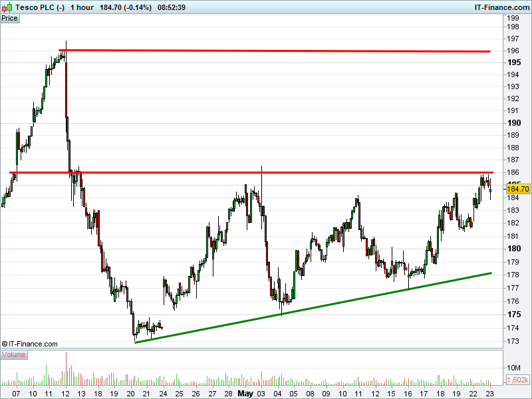Click the 175 price axis label
532x399 pixels.
pyautogui.click(x=514, y=315)
